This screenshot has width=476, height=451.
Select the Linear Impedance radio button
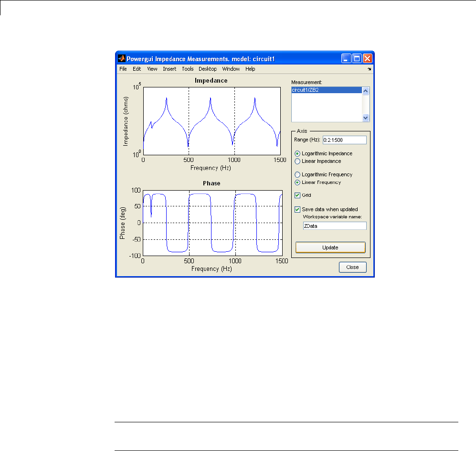tap(297, 161)
